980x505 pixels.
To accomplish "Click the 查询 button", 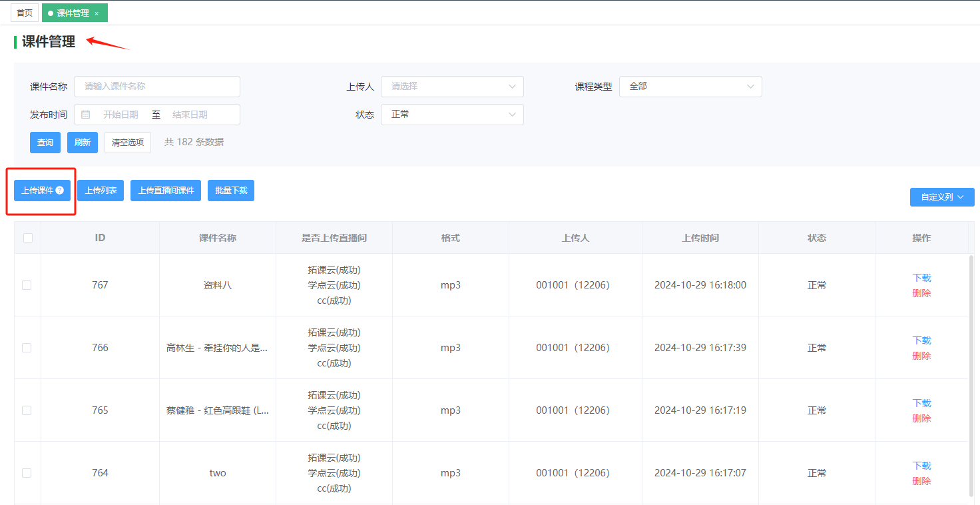I will click(x=45, y=143).
